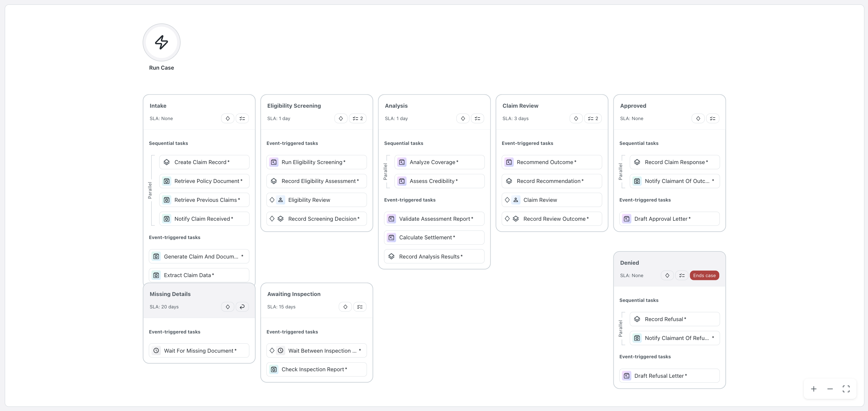Click the Denied stage diamond conditions icon
Viewport: 868px width, 411px height.
(x=667, y=275)
